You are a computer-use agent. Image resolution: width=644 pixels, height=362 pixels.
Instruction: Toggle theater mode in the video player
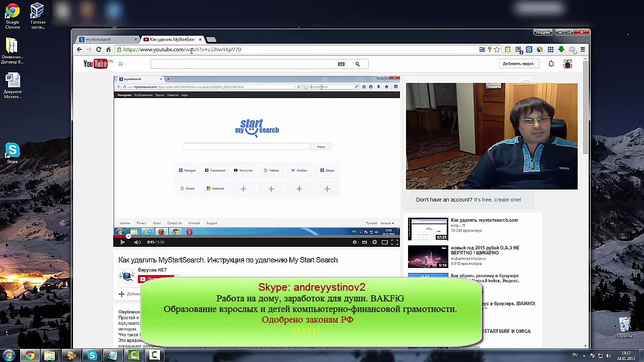(384, 242)
